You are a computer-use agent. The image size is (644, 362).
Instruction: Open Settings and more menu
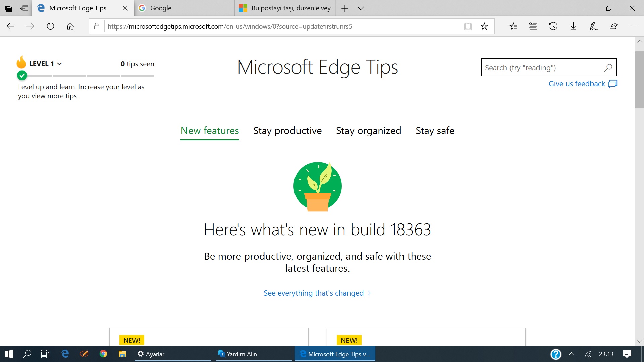(634, 26)
